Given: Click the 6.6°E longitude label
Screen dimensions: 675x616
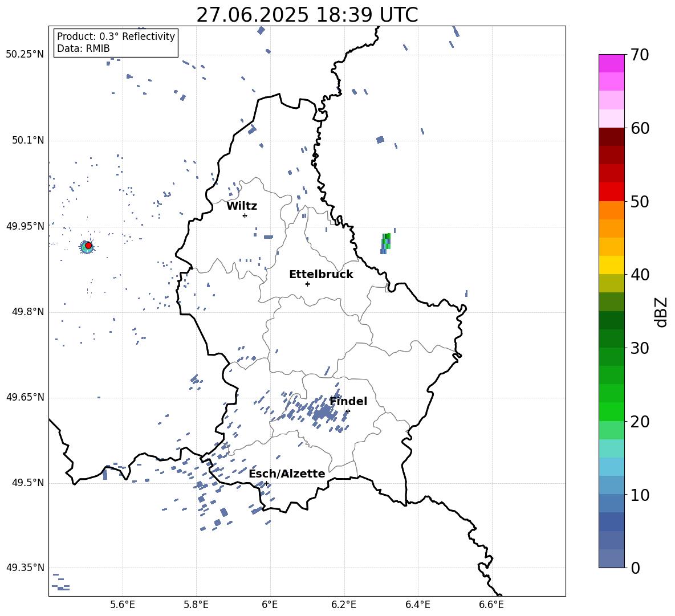Looking at the screenshot, I should (x=491, y=605).
